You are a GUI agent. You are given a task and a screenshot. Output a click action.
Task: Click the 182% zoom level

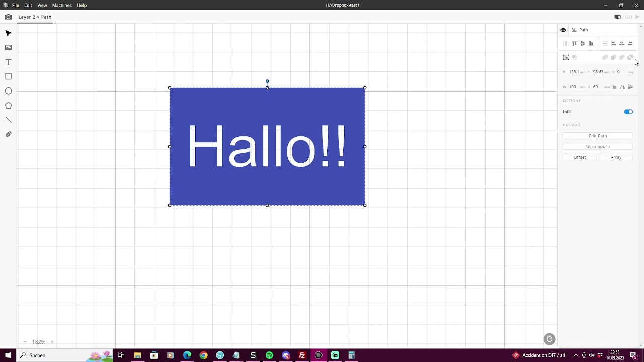pyautogui.click(x=39, y=342)
